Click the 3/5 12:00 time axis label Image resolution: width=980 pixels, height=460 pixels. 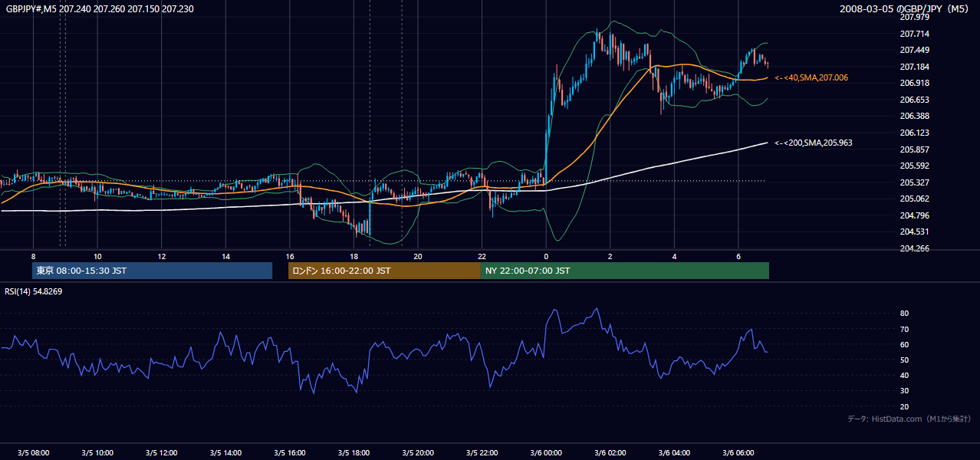click(161, 453)
